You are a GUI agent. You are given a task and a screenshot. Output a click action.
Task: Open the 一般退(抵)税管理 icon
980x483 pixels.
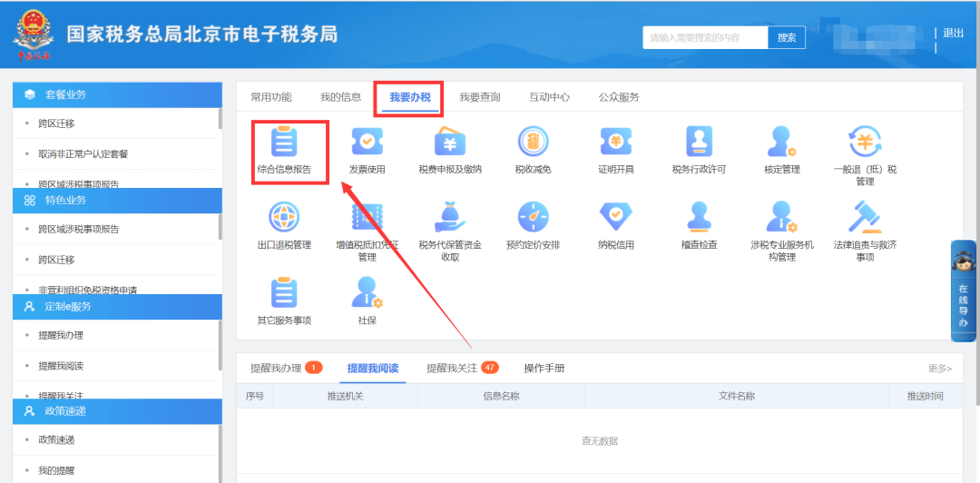click(x=865, y=142)
